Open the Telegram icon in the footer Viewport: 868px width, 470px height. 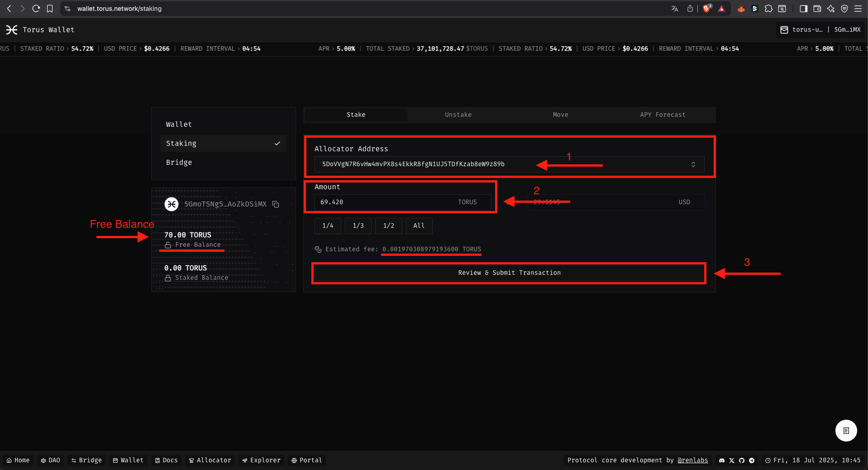coord(752,460)
